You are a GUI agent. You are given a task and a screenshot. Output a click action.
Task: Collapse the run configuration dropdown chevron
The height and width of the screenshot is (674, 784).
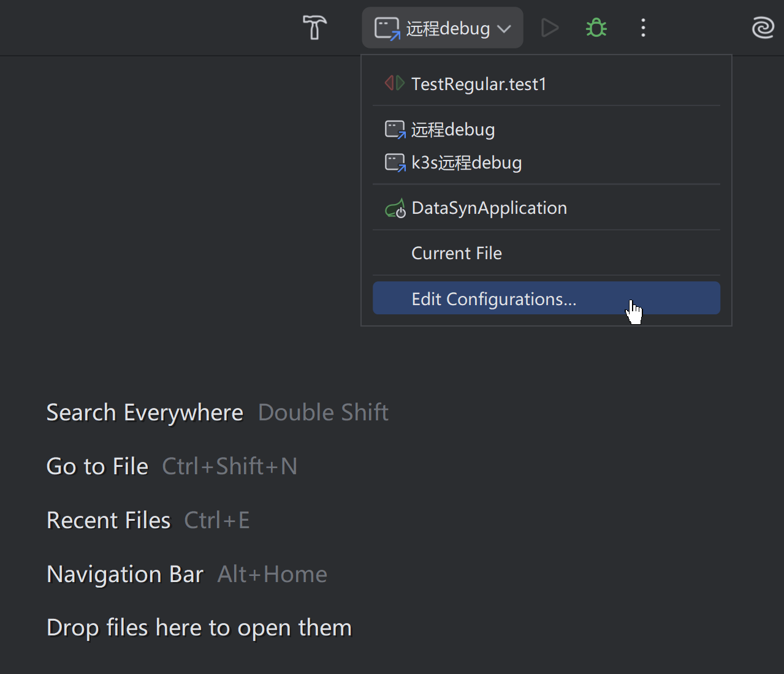tap(504, 29)
